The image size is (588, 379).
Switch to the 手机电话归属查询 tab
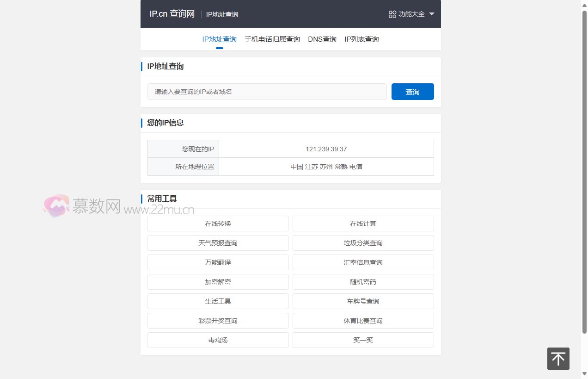272,39
